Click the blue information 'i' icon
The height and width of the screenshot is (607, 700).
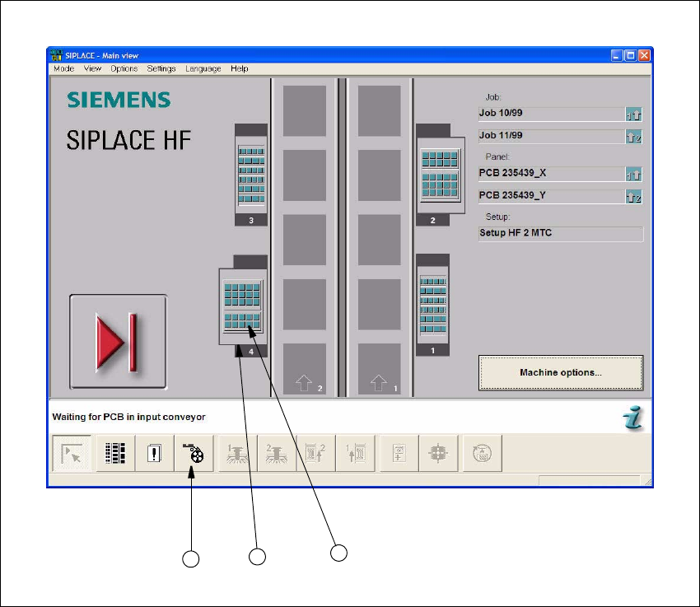point(632,418)
